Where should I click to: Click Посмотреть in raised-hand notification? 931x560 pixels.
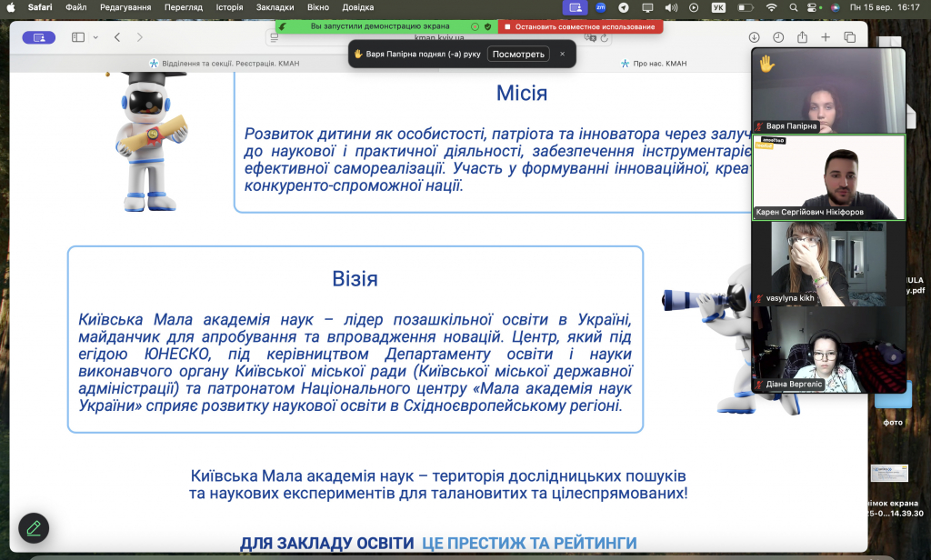point(518,54)
